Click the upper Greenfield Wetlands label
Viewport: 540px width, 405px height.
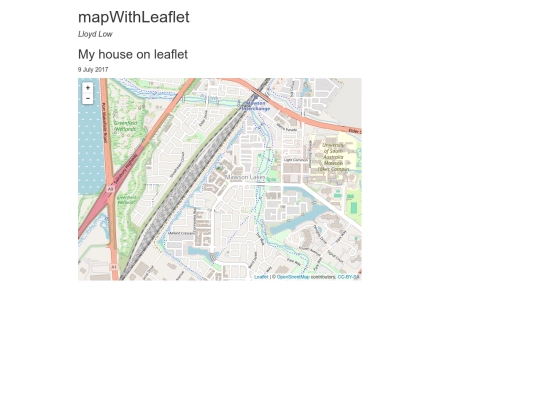click(x=126, y=126)
